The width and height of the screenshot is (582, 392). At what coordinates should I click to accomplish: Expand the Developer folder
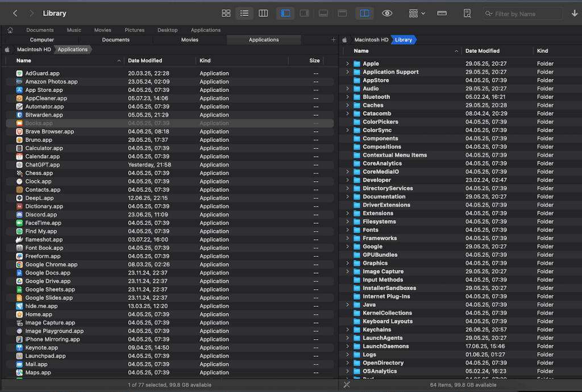(347, 180)
